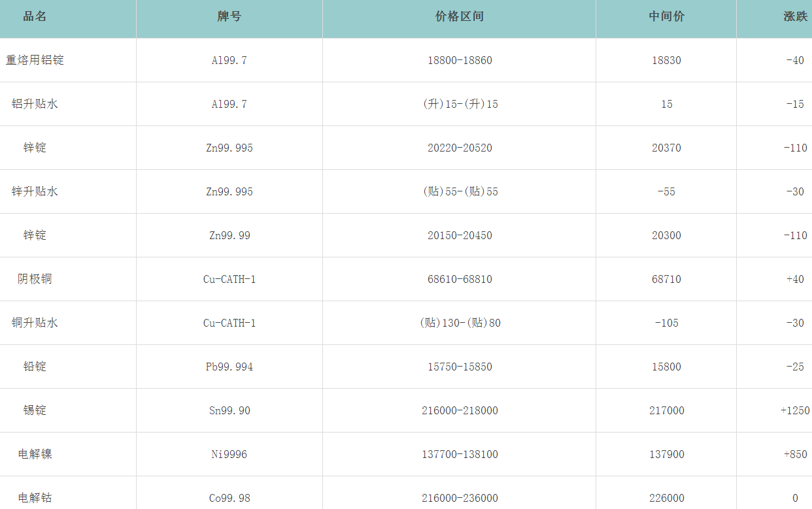Click the 锌升贴水 product cell

[35, 191]
